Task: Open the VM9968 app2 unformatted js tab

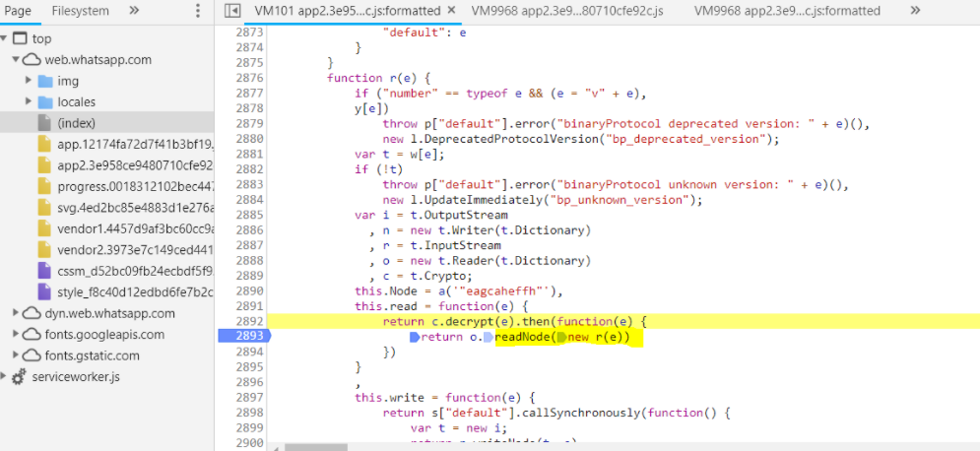Action: 567,11
